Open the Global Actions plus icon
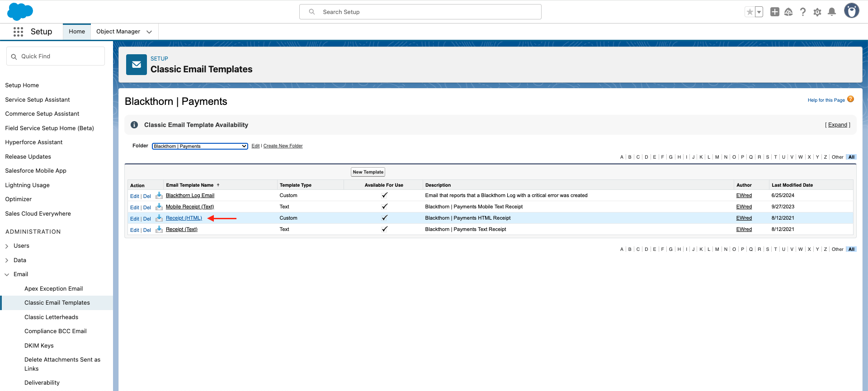Image resolution: width=868 pixels, height=391 pixels. [x=775, y=12]
